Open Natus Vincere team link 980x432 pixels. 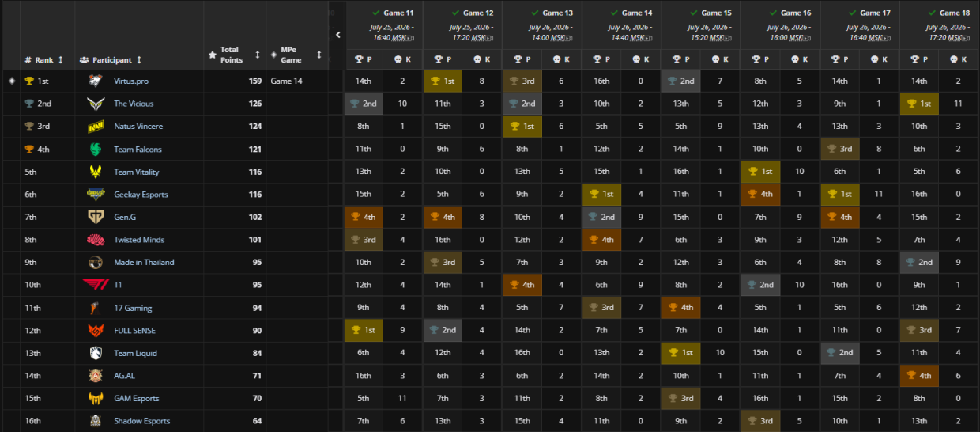coord(138,126)
